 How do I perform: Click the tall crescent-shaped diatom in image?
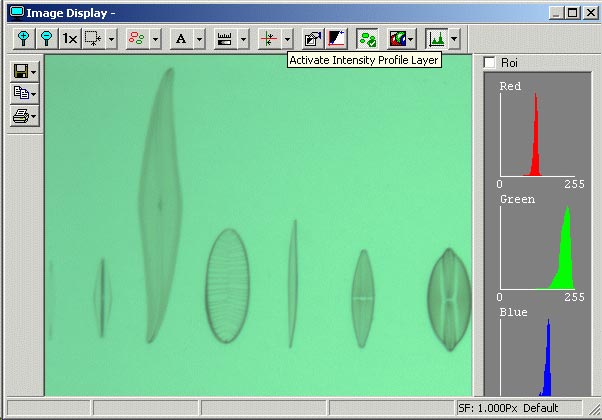(160, 205)
